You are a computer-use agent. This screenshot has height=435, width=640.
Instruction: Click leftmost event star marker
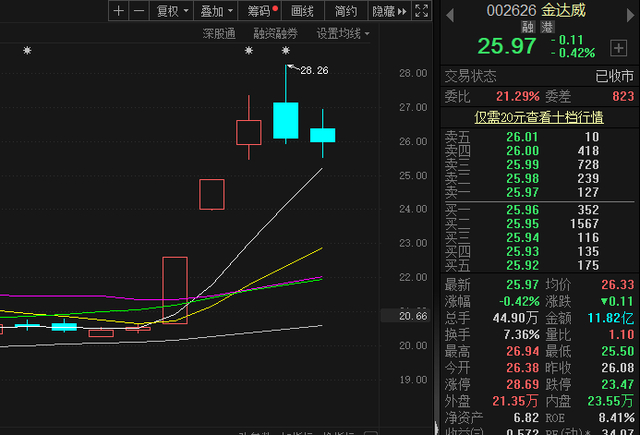(27, 51)
